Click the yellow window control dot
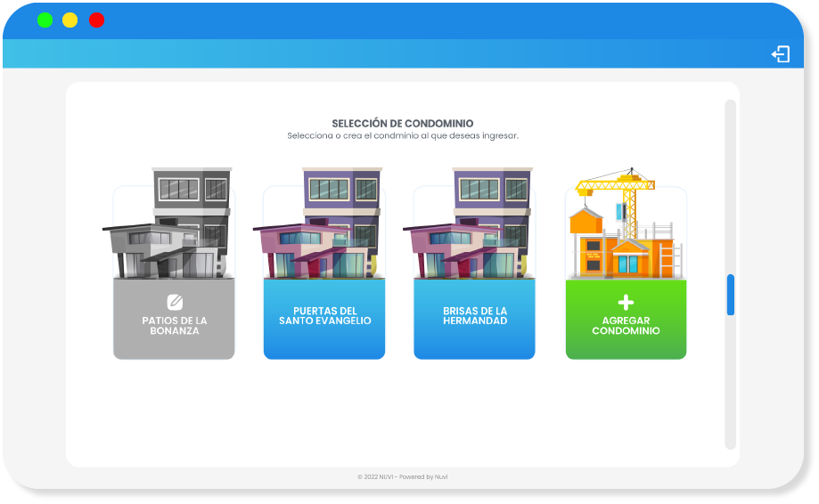Screen dimensions: 819x504 [x=70, y=20]
